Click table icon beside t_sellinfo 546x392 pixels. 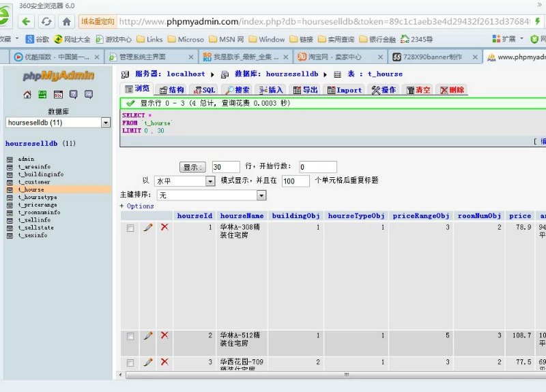tap(10, 220)
